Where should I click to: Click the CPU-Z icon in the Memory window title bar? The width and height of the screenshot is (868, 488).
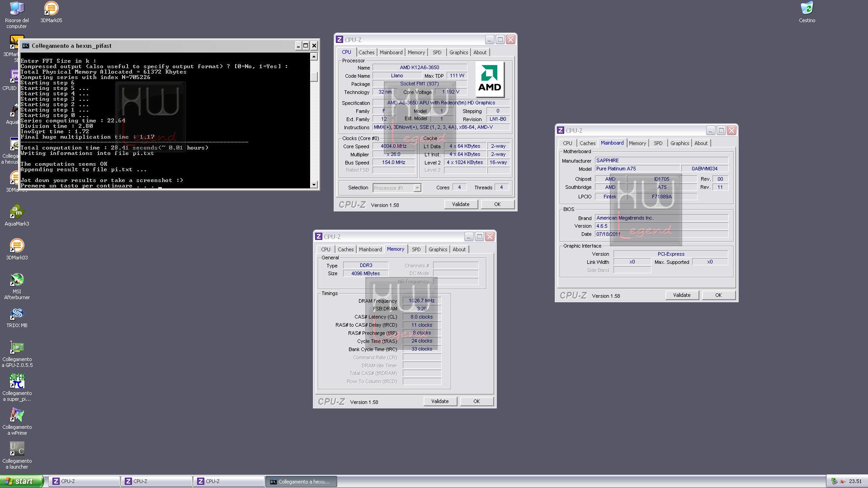319,237
